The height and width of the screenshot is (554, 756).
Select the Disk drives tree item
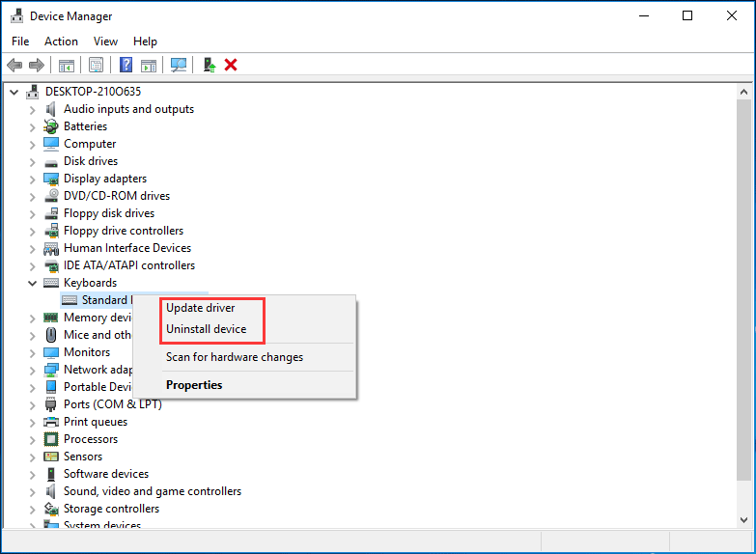91,161
